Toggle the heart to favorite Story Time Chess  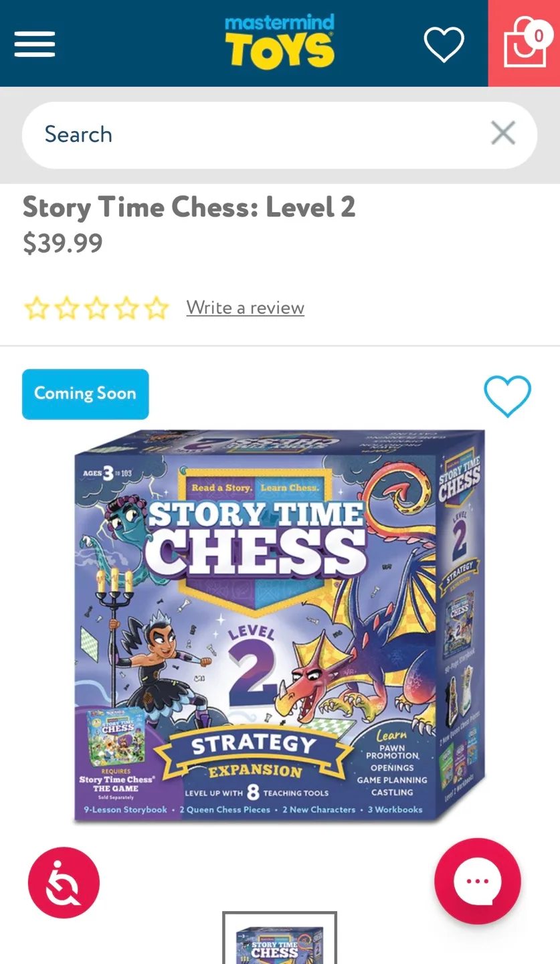tap(507, 396)
